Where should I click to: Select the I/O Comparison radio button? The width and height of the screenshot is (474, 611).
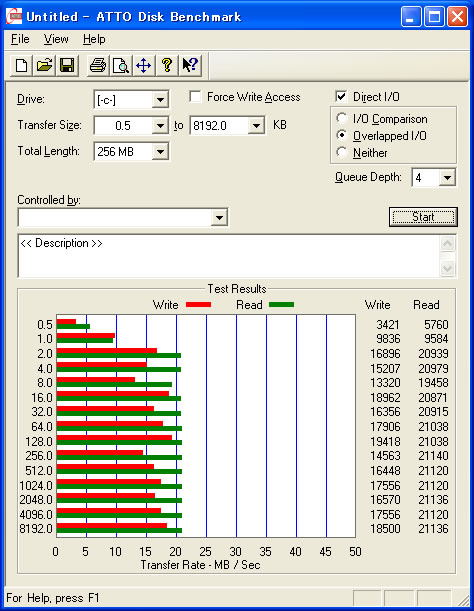pyautogui.click(x=341, y=118)
